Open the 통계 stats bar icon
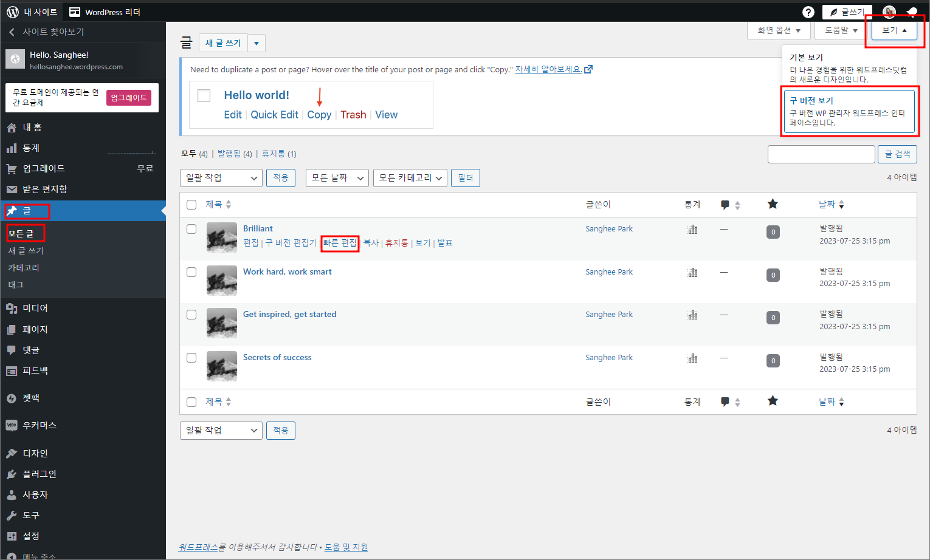The height and width of the screenshot is (560, 930). pos(12,148)
